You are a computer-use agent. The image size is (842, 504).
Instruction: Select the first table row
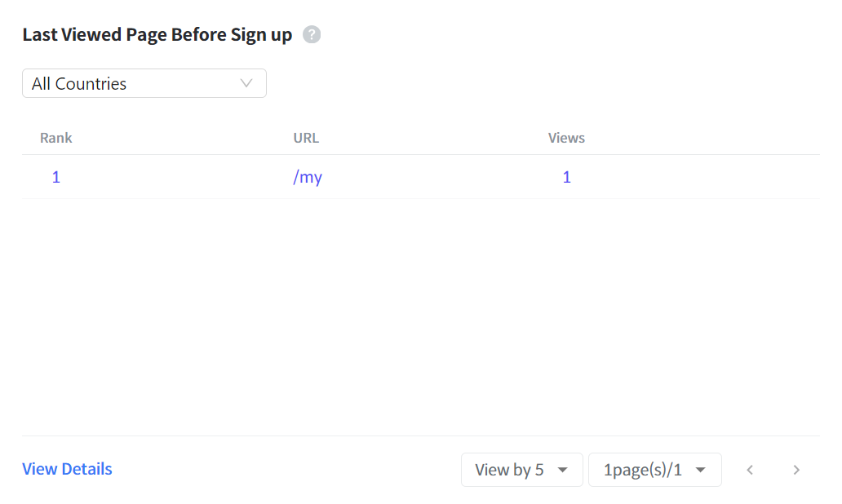click(x=421, y=177)
